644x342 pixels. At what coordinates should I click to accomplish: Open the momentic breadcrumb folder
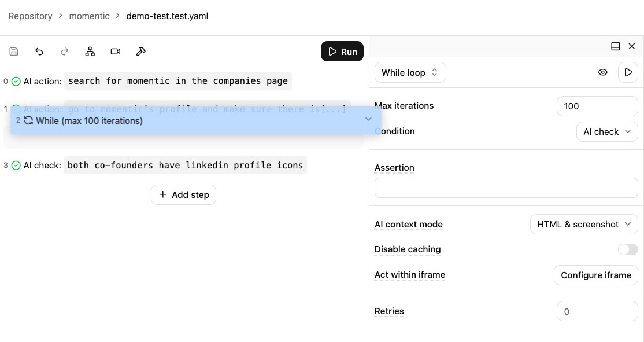click(x=89, y=16)
